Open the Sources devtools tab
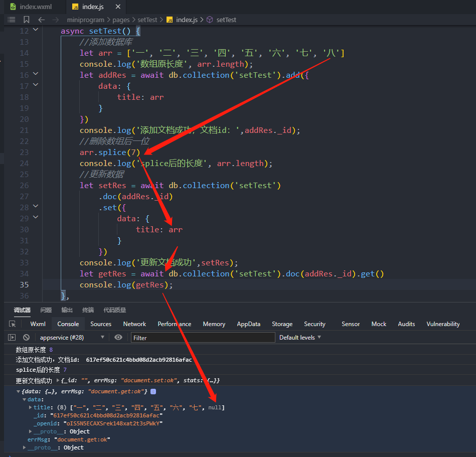 coord(101,324)
